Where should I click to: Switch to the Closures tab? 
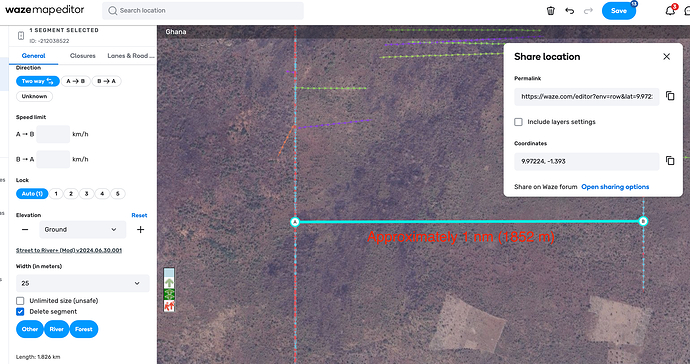[x=83, y=55]
